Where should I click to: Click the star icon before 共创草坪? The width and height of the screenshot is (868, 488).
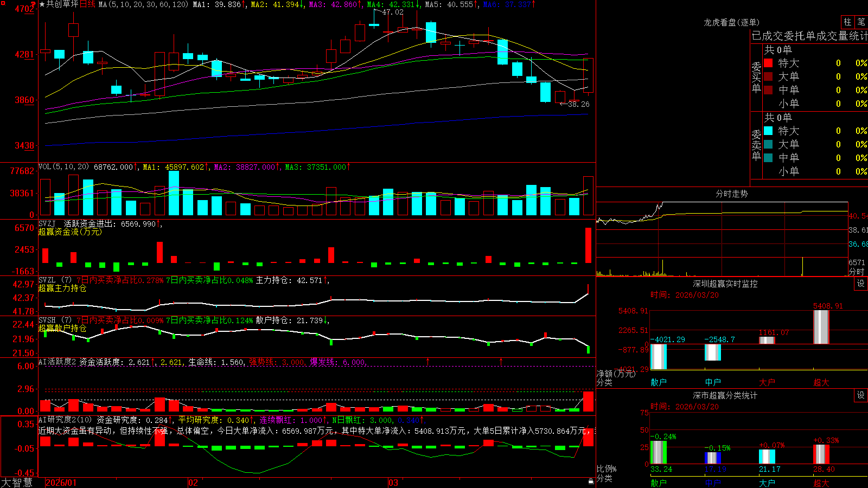pyautogui.click(x=42, y=4)
